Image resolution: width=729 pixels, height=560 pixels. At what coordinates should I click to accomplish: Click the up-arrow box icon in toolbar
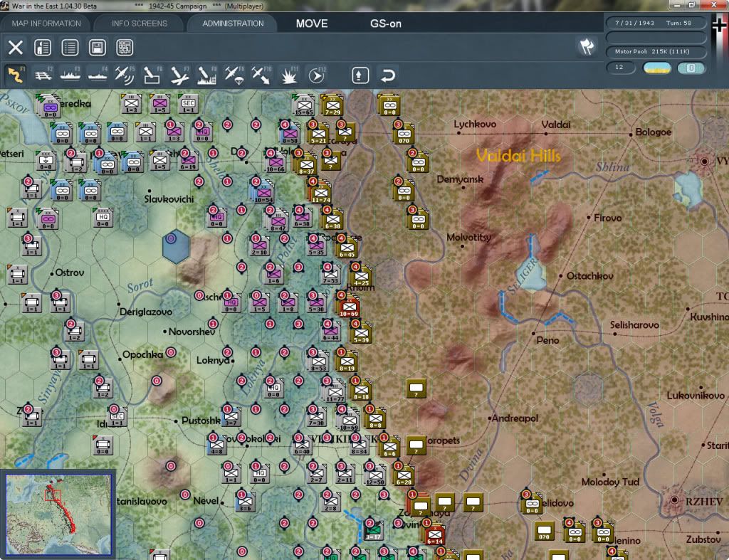click(360, 75)
